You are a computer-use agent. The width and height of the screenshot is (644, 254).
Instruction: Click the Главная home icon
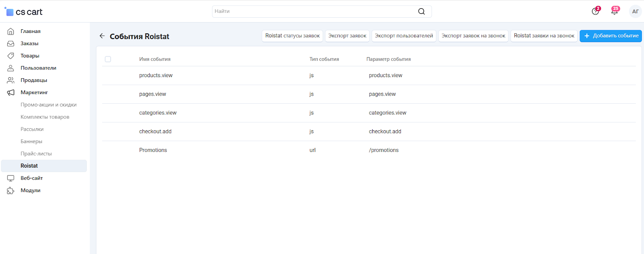(x=11, y=31)
